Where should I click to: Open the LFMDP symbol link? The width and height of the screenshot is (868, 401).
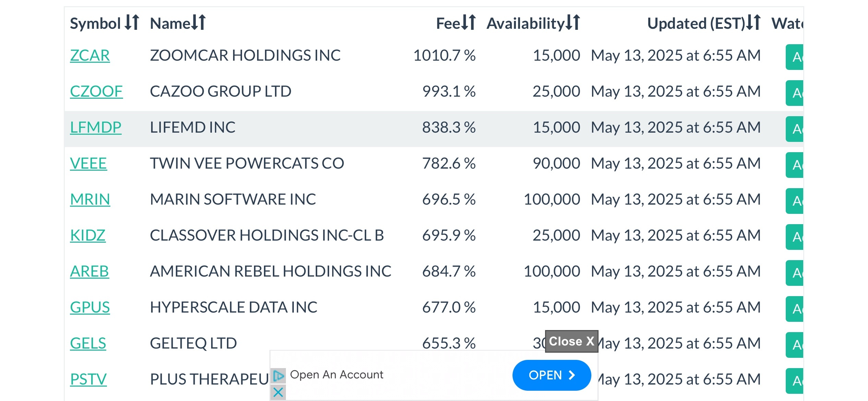(x=96, y=127)
